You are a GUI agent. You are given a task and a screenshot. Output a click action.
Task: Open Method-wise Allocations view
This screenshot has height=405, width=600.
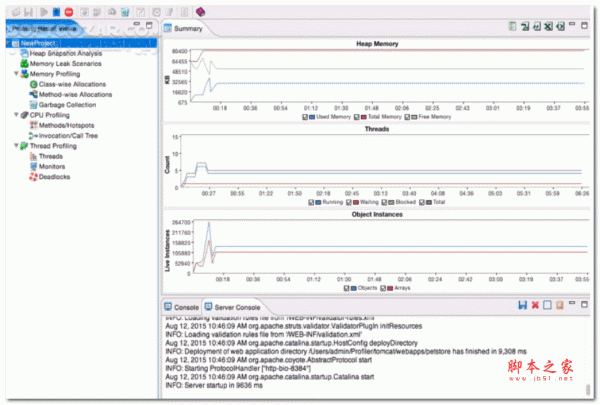75,94
